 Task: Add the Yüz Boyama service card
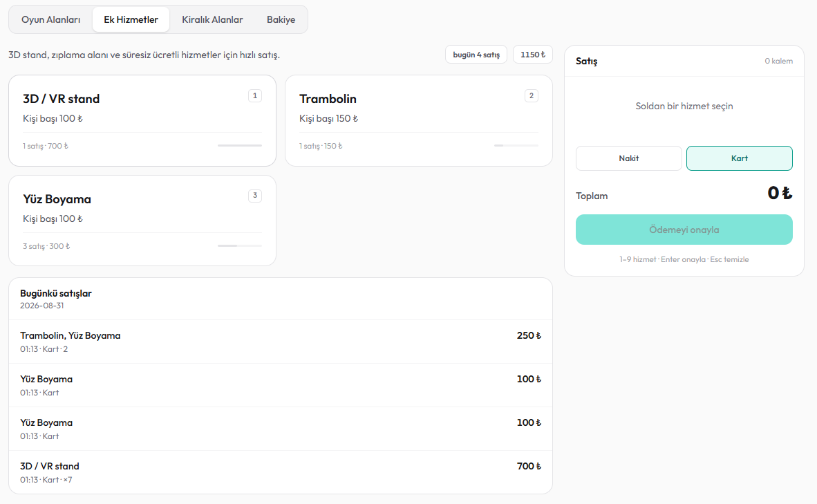point(142,221)
